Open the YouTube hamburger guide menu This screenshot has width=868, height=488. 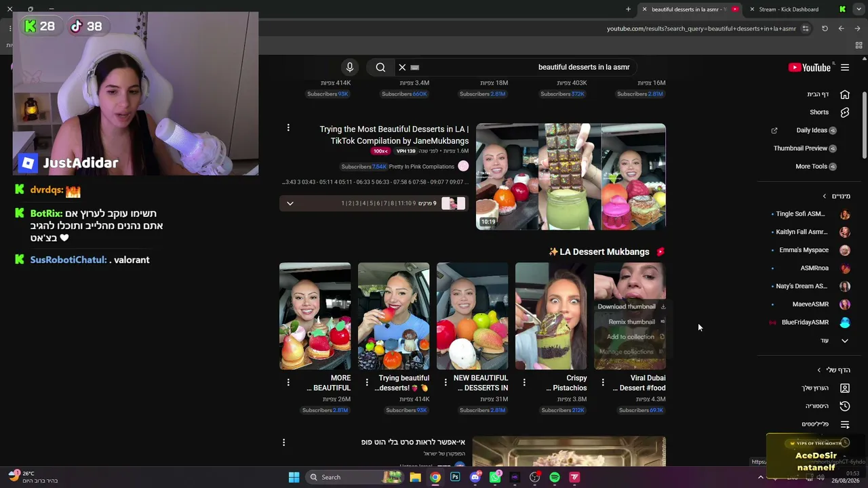pyautogui.click(x=845, y=67)
